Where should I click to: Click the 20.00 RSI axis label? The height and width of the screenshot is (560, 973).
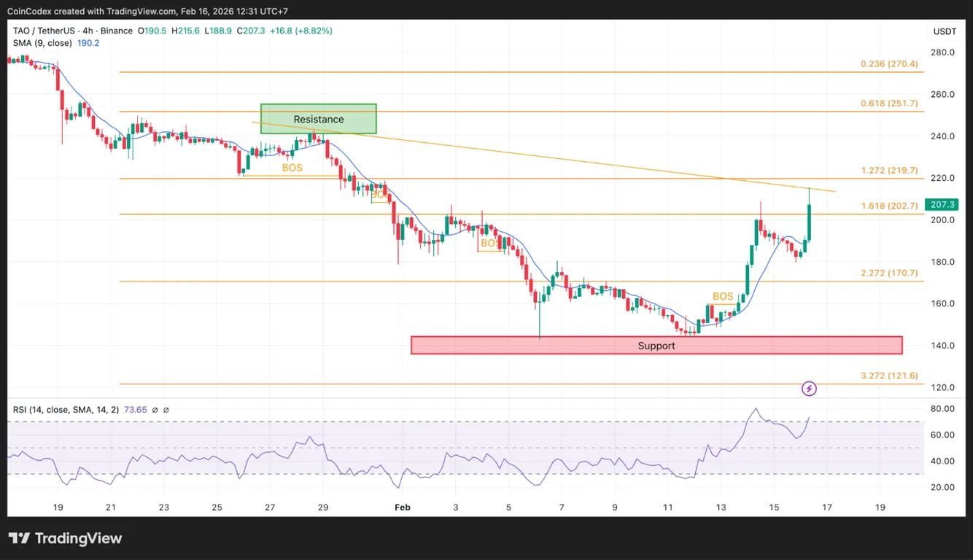[x=943, y=487]
